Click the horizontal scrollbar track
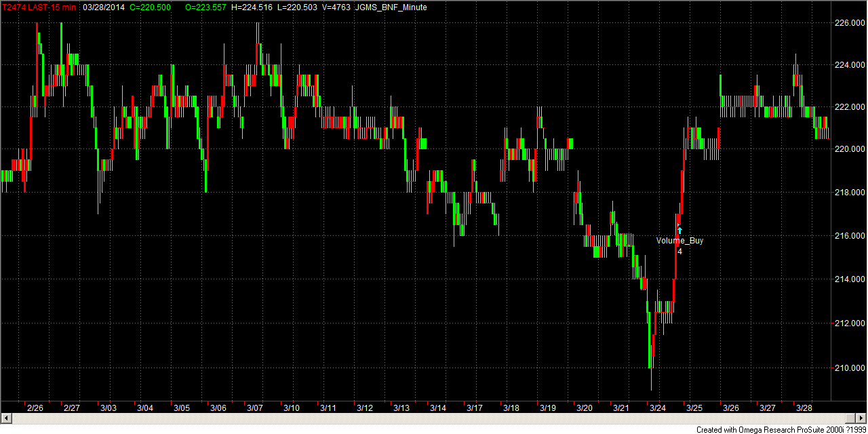868x434 pixels. (x=434, y=416)
